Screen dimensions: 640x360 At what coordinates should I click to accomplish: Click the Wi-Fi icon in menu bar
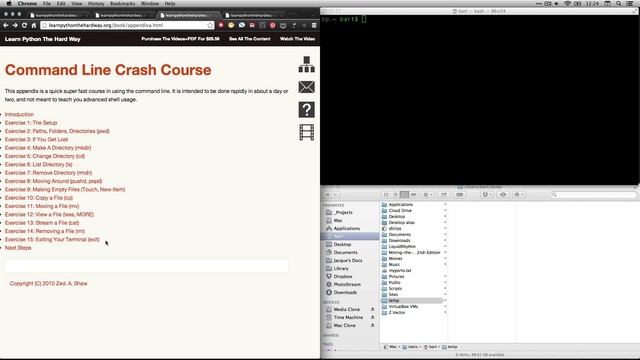pyautogui.click(x=567, y=3)
